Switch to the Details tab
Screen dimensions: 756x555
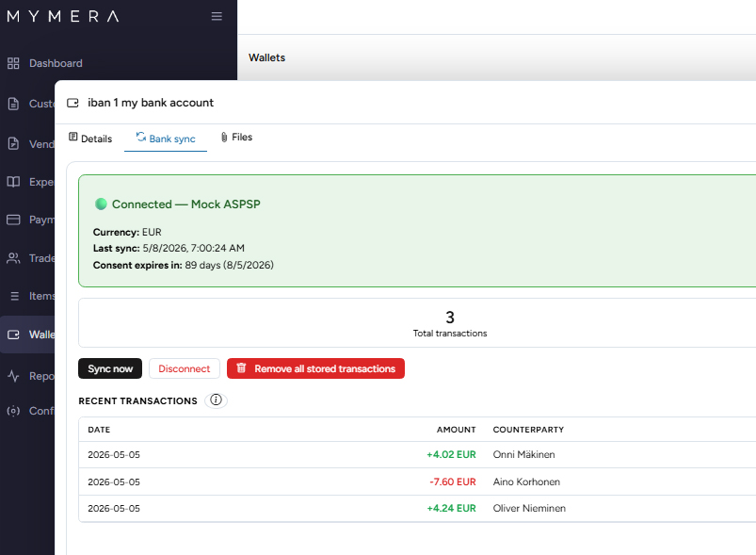[x=90, y=139]
